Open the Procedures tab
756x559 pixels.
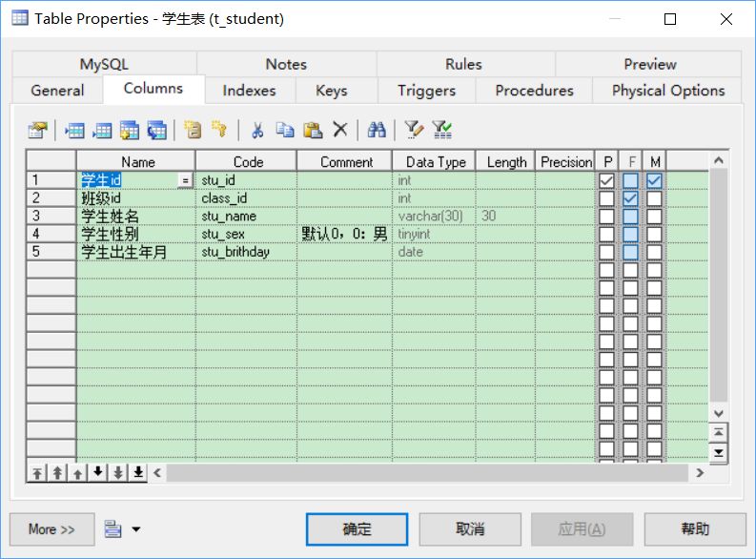[534, 91]
